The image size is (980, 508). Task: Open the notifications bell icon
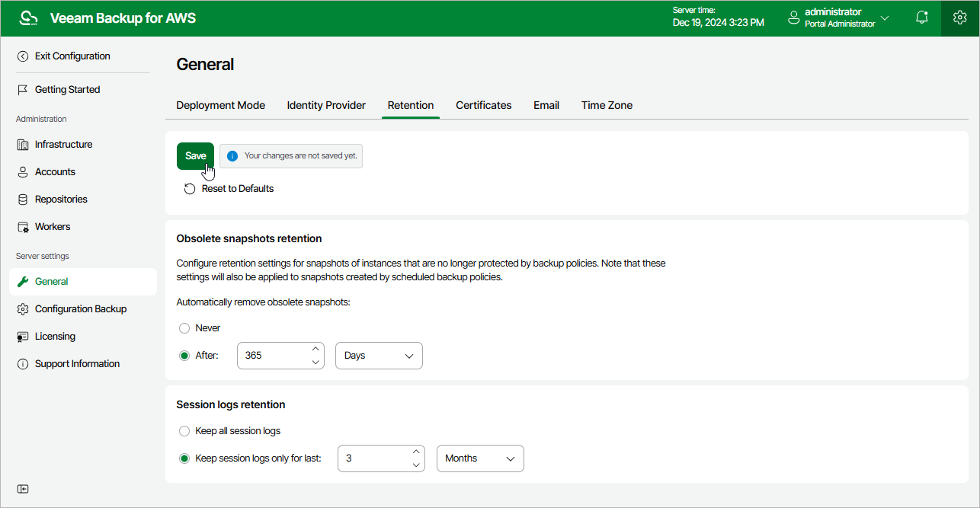tap(923, 18)
